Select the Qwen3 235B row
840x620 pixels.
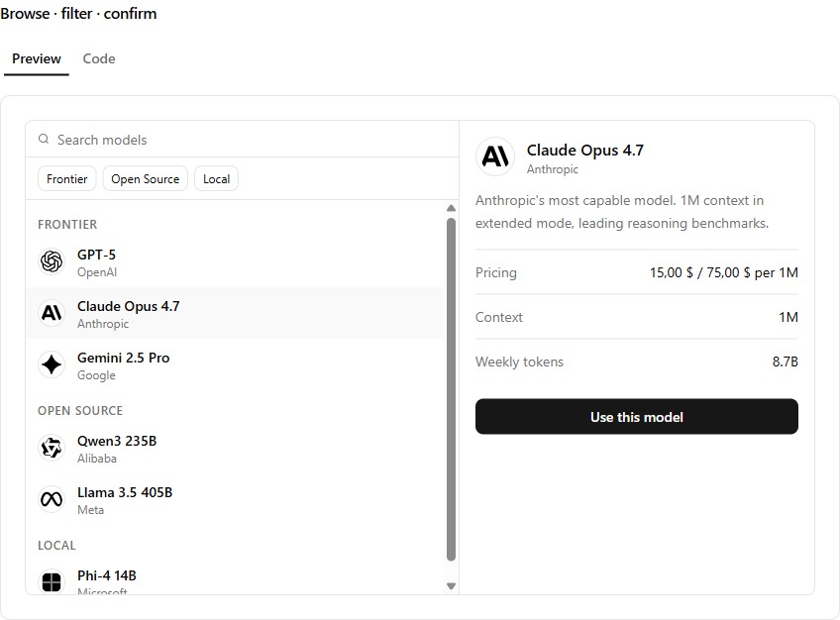click(236, 448)
